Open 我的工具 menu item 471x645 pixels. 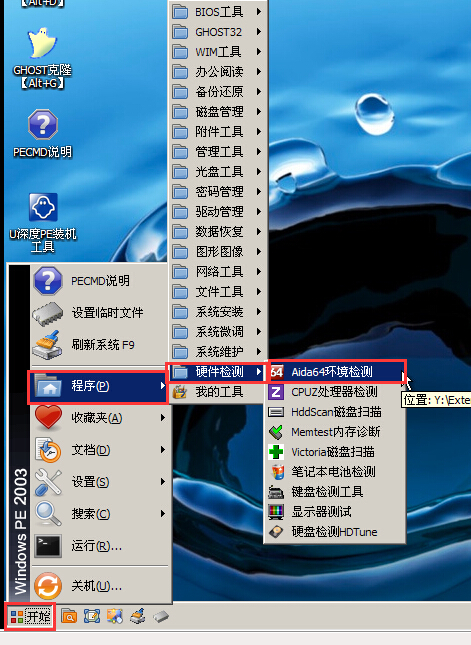click(218, 392)
